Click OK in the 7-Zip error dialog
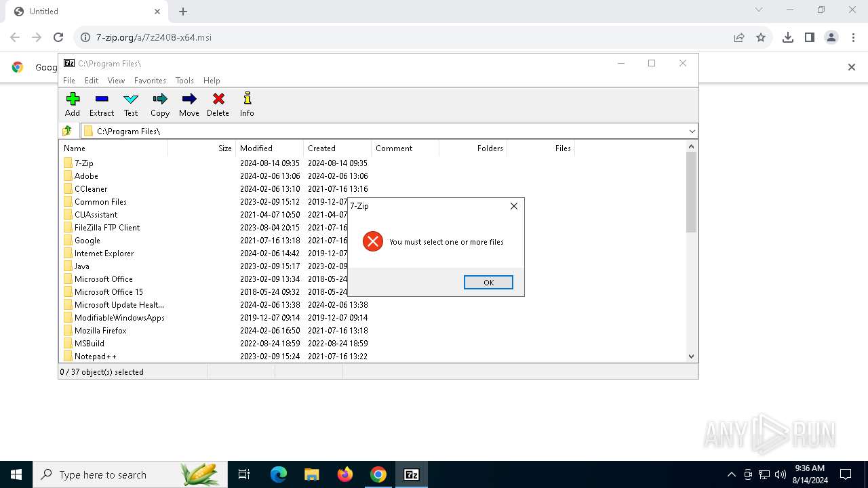Image resolution: width=868 pixels, height=488 pixels. (x=488, y=282)
